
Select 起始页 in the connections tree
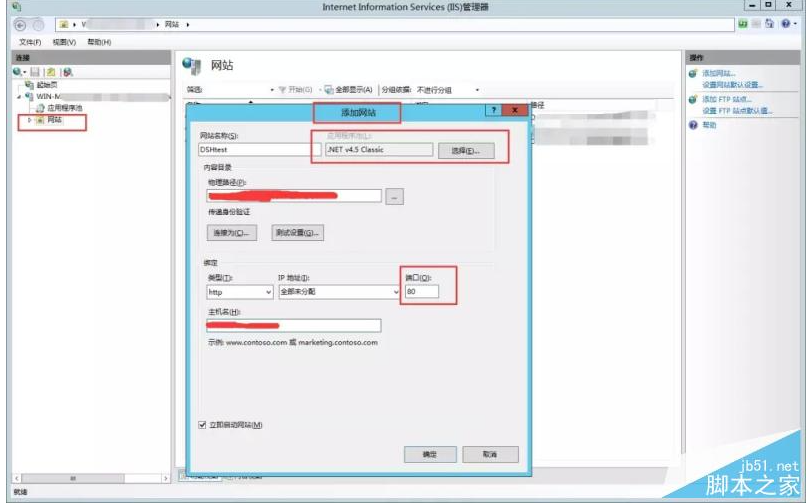tap(47, 85)
